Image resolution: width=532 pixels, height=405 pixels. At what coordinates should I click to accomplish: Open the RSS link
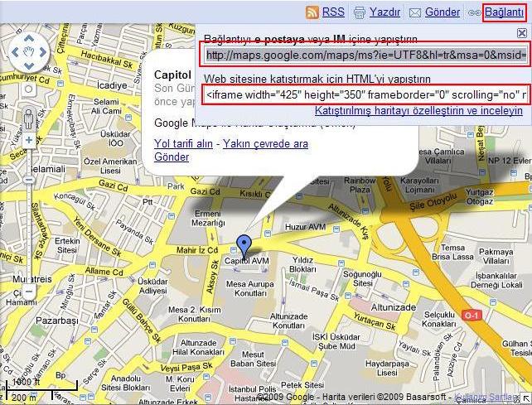pyautogui.click(x=333, y=12)
